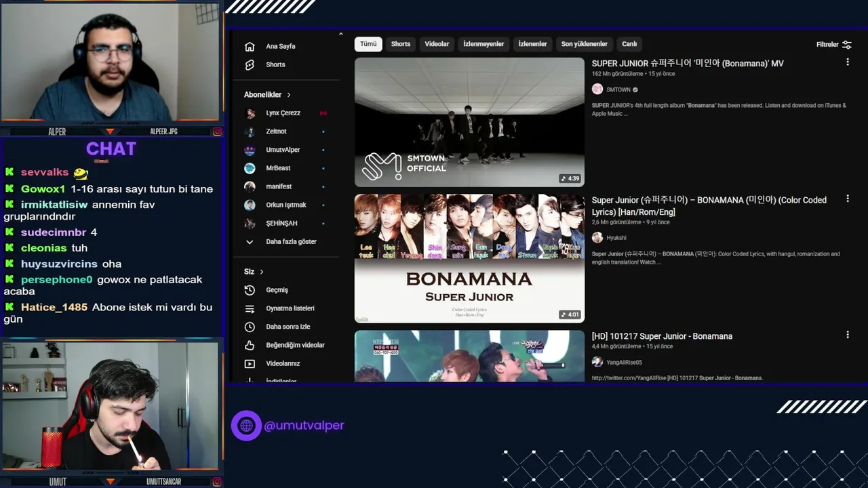
Task: Visit the YangAllRise05 channel name
Action: [x=624, y=363]
